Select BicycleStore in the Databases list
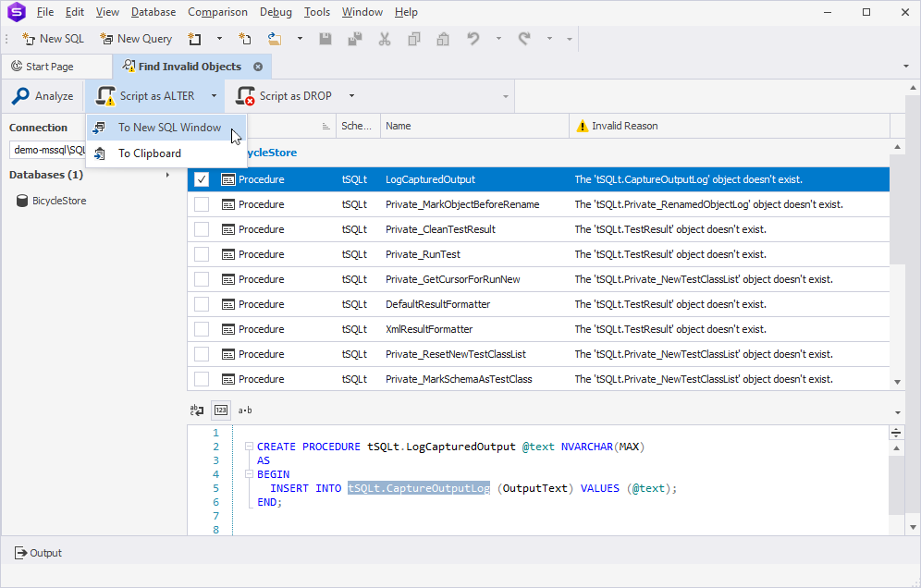 tap(59, 201)
